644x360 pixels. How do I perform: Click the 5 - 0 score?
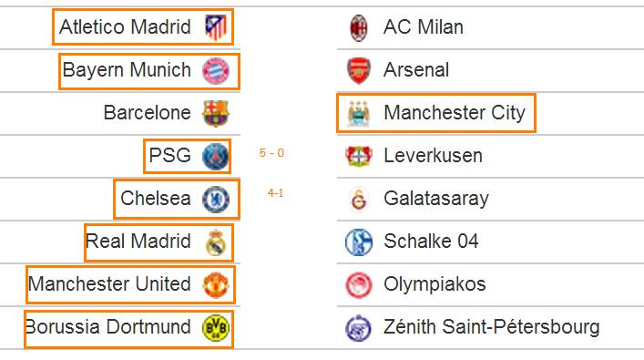[271, 153]
